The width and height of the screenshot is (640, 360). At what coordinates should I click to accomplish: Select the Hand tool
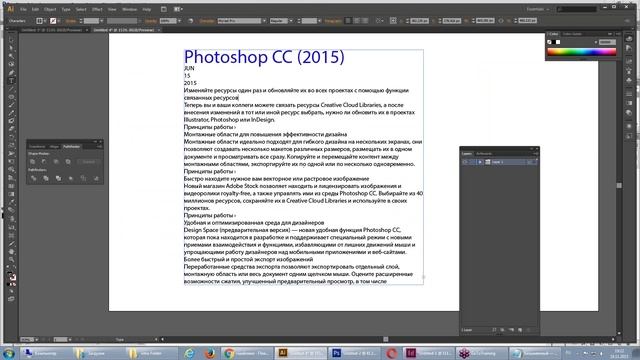[11, 251]
